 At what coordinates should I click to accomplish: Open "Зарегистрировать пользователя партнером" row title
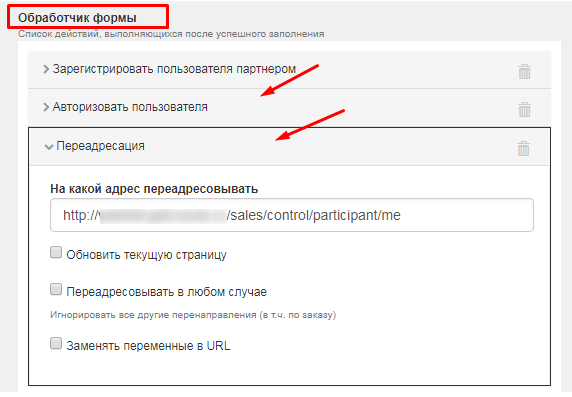[174, 69]
